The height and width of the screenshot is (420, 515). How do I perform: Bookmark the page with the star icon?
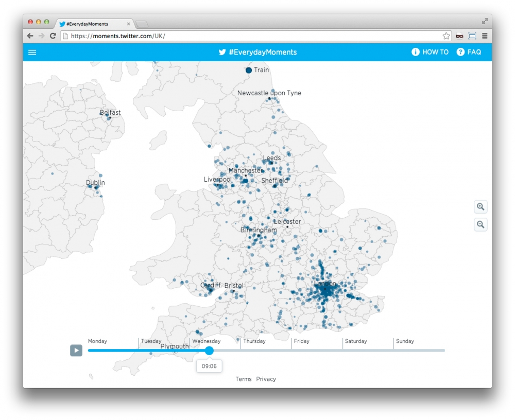coord(445,36)
